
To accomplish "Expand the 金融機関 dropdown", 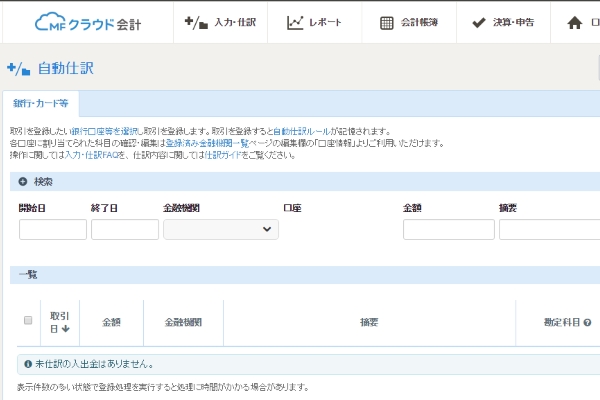I will point(220,230).
